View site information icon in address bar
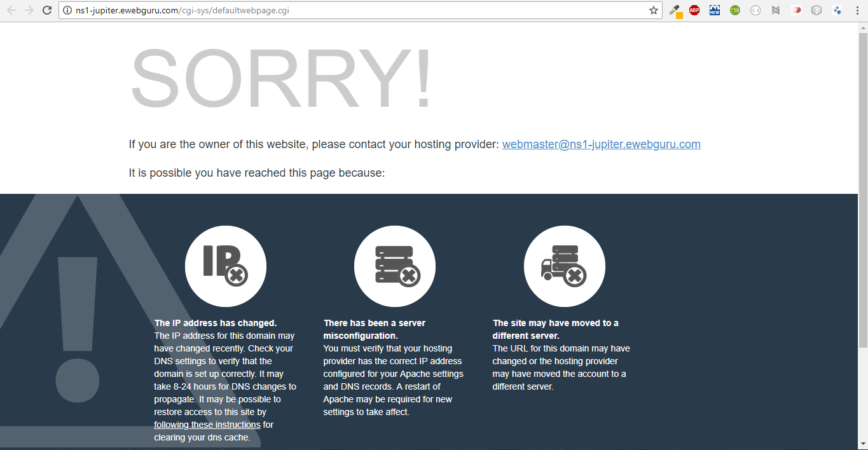 pyautogui.click(x=67, y=10)
